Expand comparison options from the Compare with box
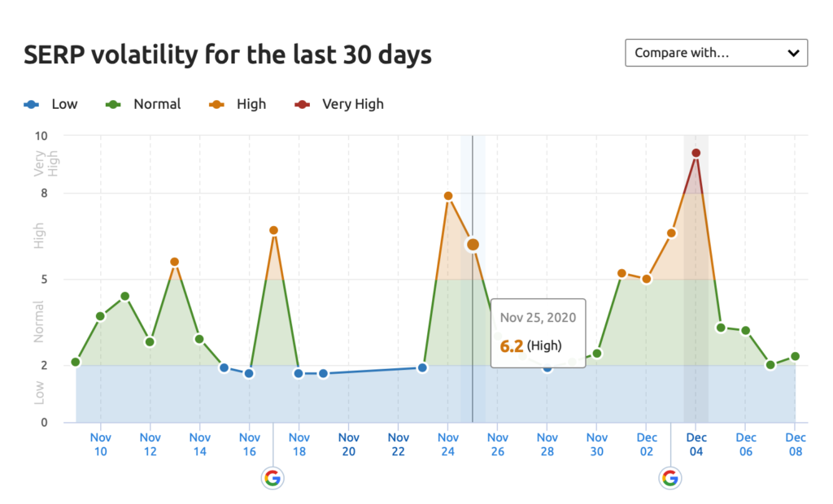Image resolution: width=833 pixels, height=504 pixels. tap(716, 52)
